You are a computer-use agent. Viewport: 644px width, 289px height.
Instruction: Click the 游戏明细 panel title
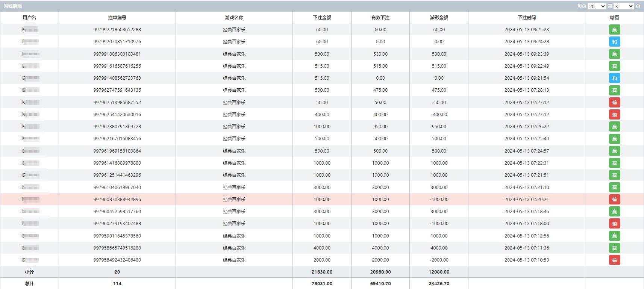point(13,6)
